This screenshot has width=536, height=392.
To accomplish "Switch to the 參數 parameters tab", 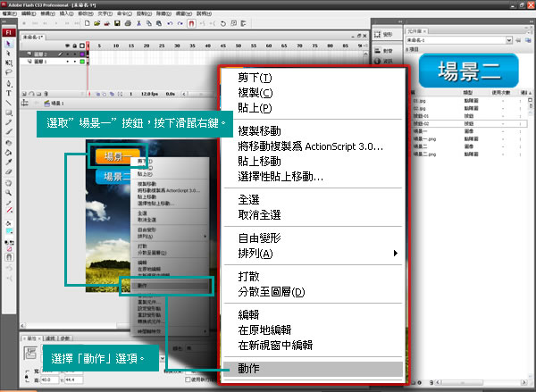I will 65,338.
